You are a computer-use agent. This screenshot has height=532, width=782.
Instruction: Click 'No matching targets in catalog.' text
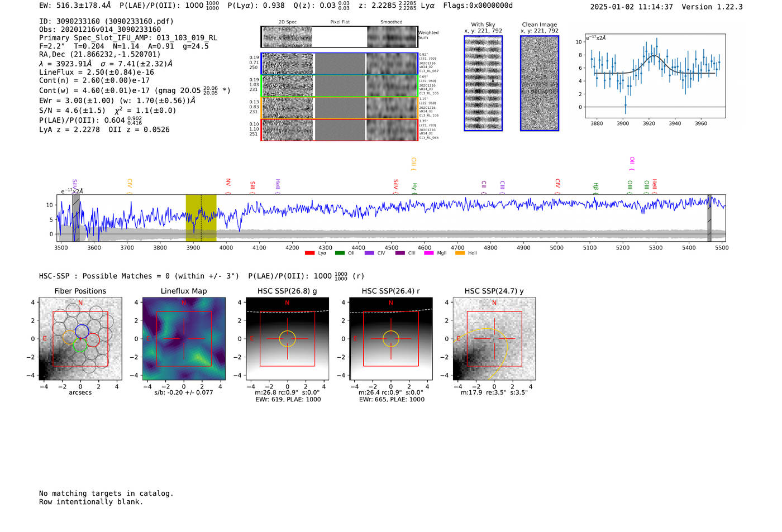pos(106,493)
